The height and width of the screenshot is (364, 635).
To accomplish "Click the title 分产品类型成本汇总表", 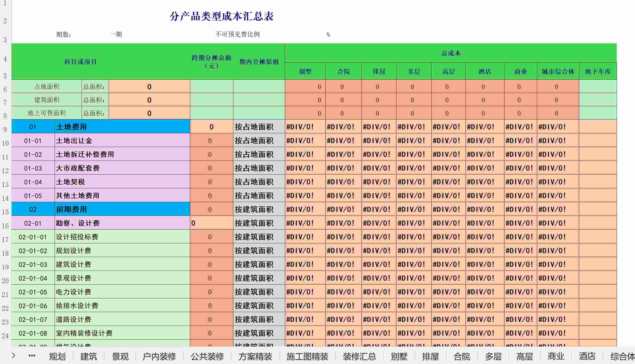I will tap(222, 16).
